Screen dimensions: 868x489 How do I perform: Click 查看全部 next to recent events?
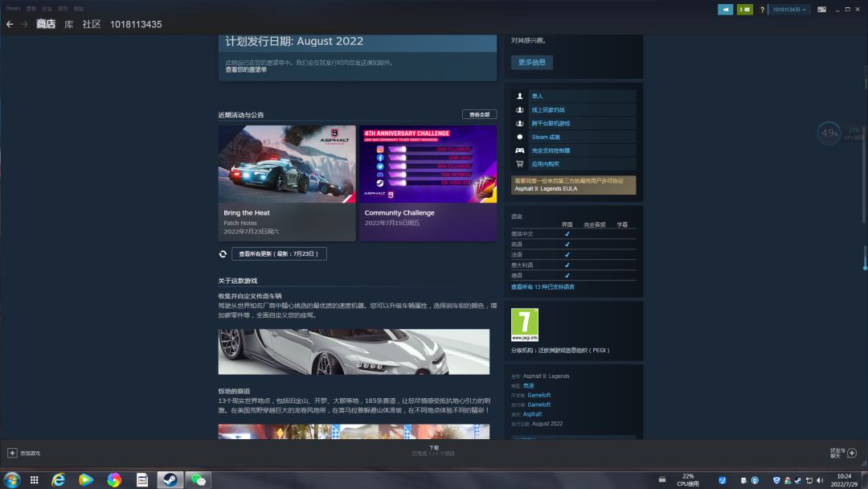(479, 115)
